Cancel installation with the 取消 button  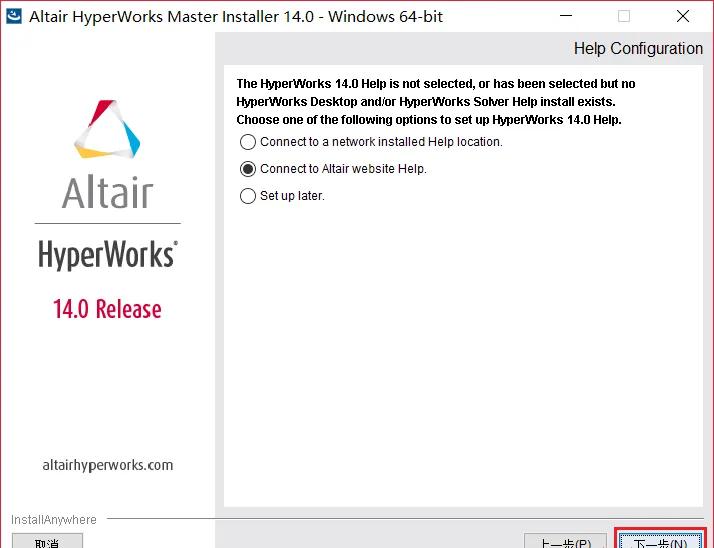coord(47,541)
